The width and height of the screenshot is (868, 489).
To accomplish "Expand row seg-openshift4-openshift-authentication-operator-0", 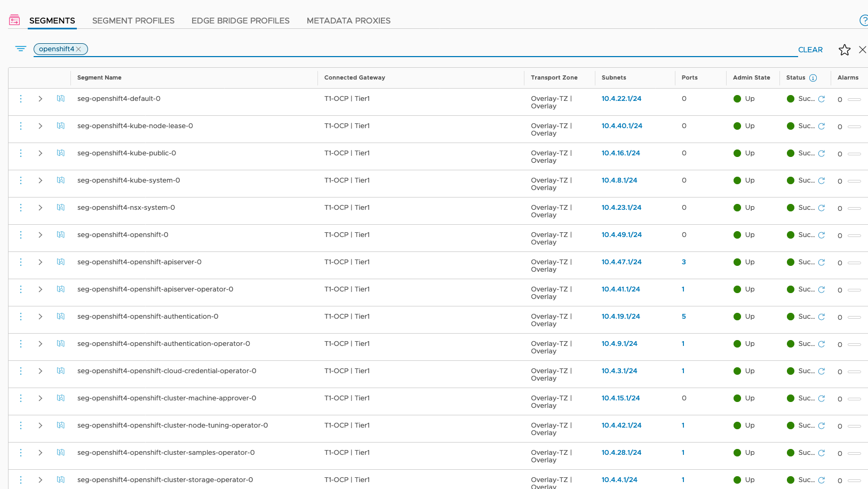I will (x=41, y=344).
